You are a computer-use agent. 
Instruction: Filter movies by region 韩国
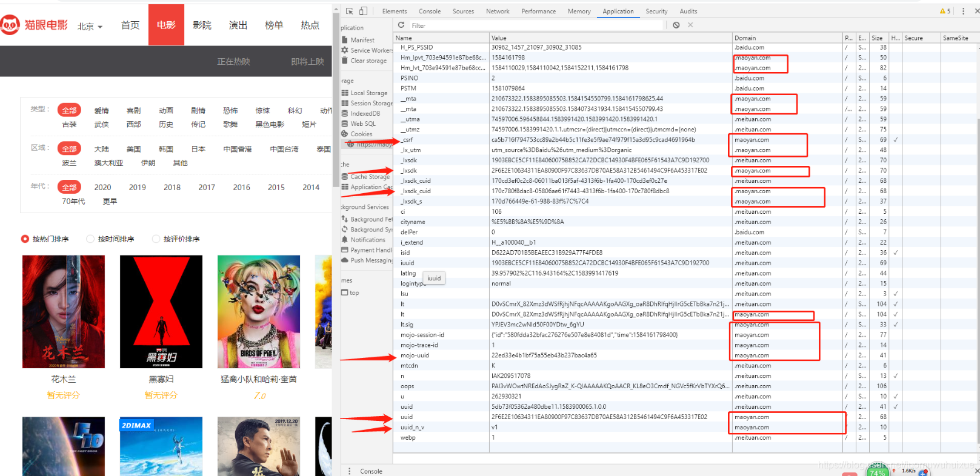pos(166,149)
